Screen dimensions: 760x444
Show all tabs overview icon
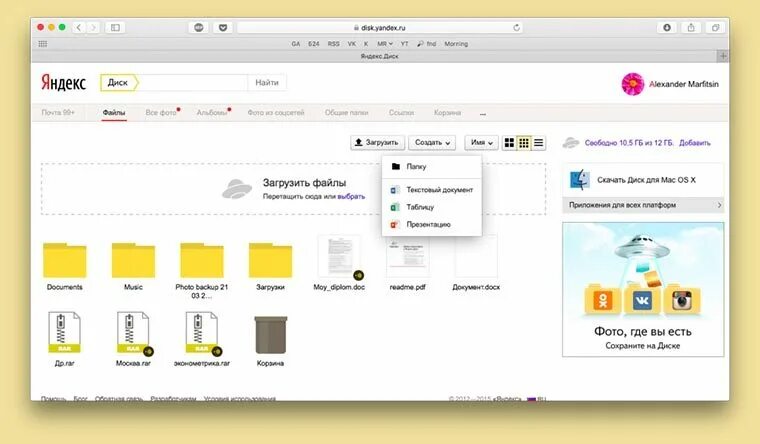pos(715,28)
